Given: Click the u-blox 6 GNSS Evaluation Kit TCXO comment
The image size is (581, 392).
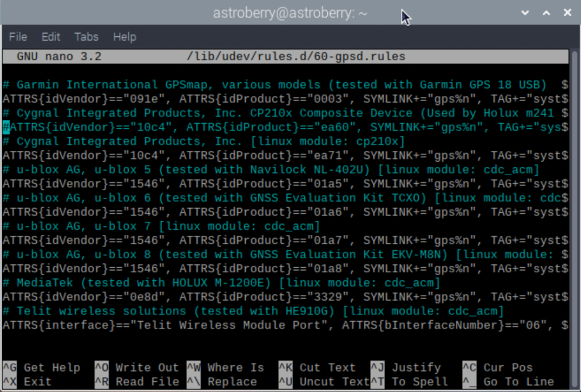Looking at the screenshot, I should click(285, 198).
